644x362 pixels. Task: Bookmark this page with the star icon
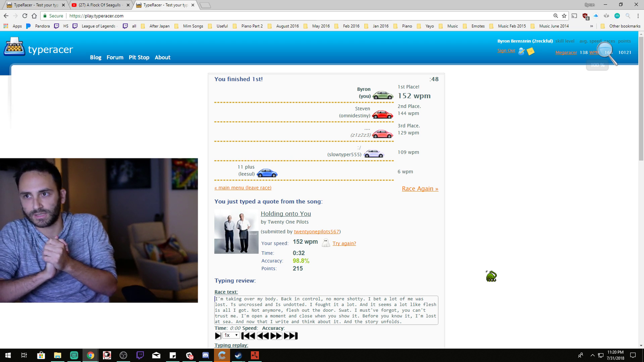pyautogui.click(x=564, y=16)
